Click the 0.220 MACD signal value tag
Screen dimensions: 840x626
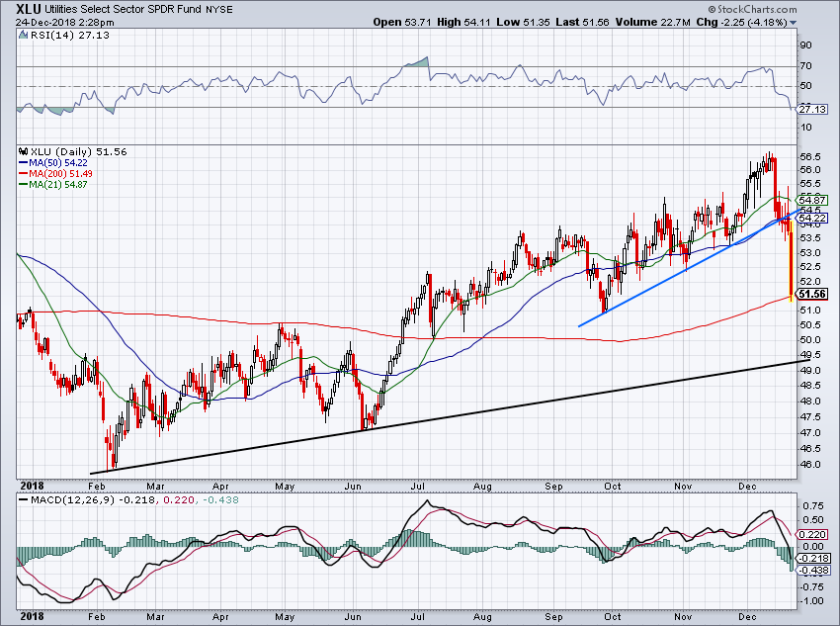coord(813,534)
